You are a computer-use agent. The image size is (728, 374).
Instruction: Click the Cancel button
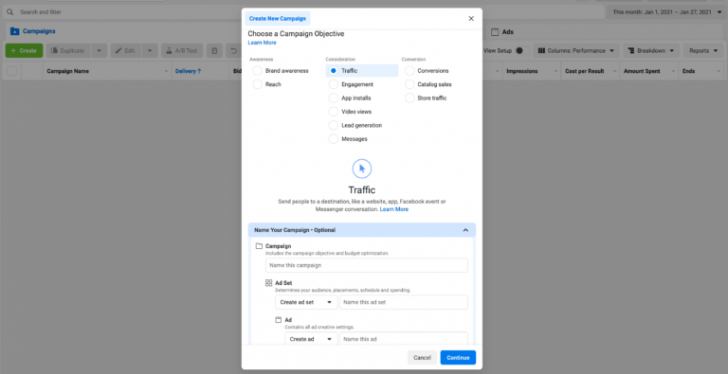[422, 357]
